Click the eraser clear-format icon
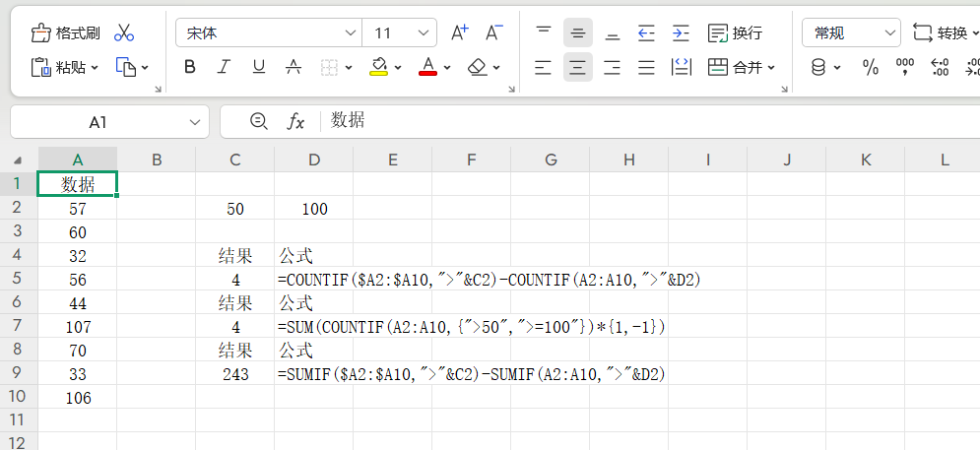 (478, 67)
